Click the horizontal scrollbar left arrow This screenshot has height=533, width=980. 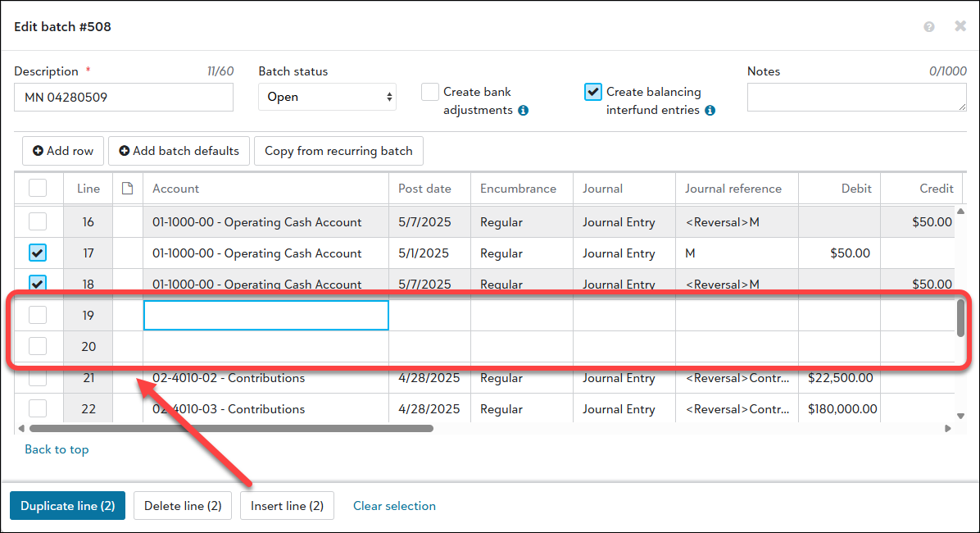[21, 429]
